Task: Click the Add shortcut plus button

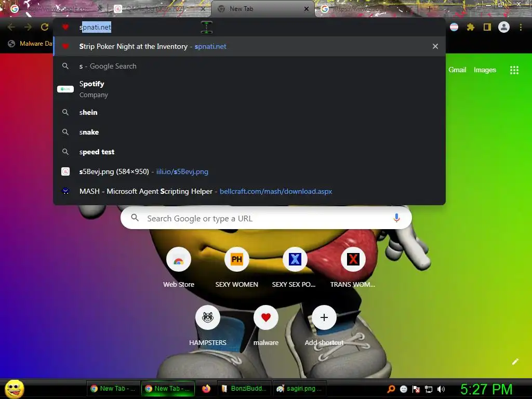Action: [x=324, y=317]
